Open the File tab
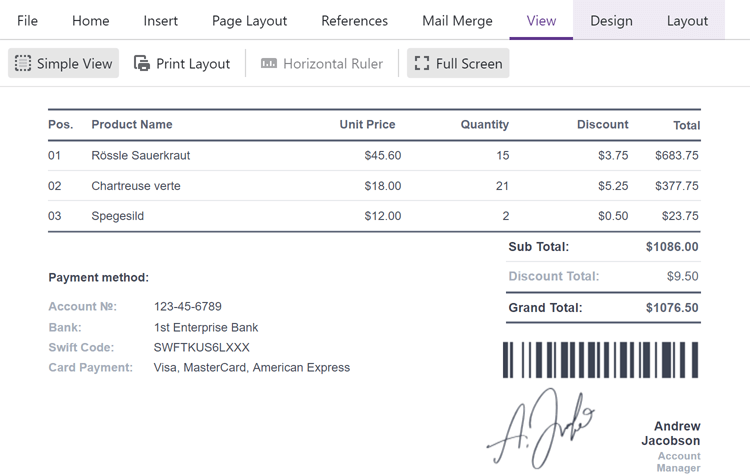Viewport: 750px width, 476px height. pyautogui.click(x=27, y=20)
